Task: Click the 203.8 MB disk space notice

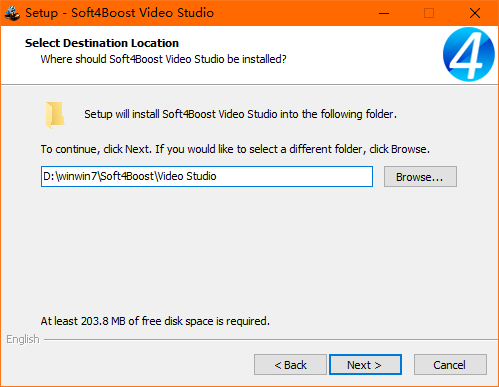Action: (x=155, y=321)
